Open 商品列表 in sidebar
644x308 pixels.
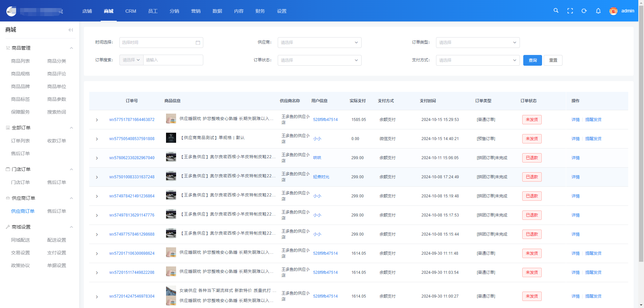[x=20, y=61]
